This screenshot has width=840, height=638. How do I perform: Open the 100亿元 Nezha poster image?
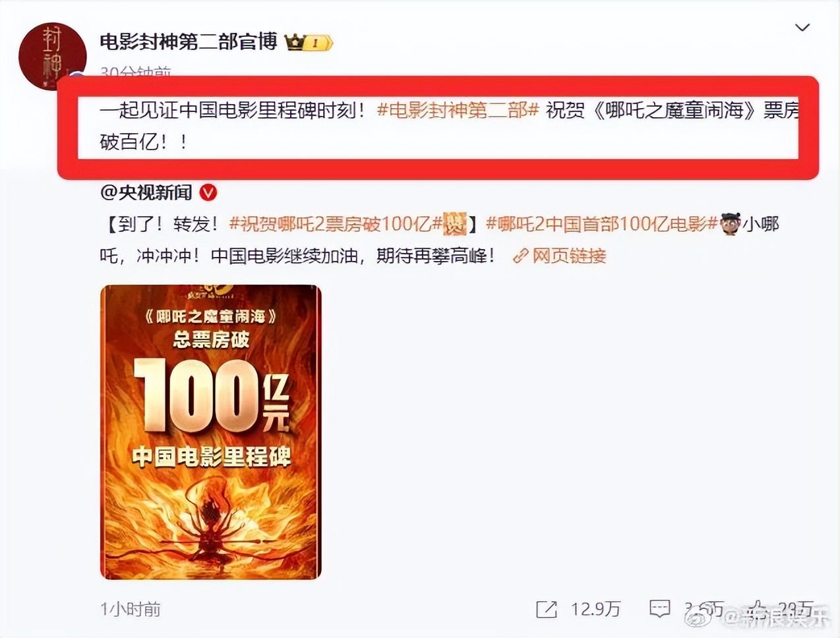point(210,432)
